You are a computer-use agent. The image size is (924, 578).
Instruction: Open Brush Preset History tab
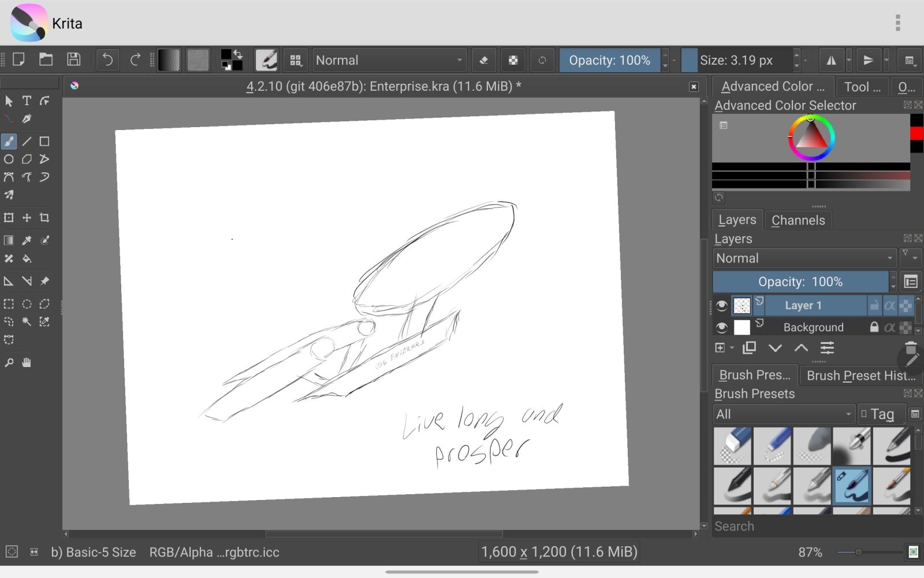coord(860,375)
